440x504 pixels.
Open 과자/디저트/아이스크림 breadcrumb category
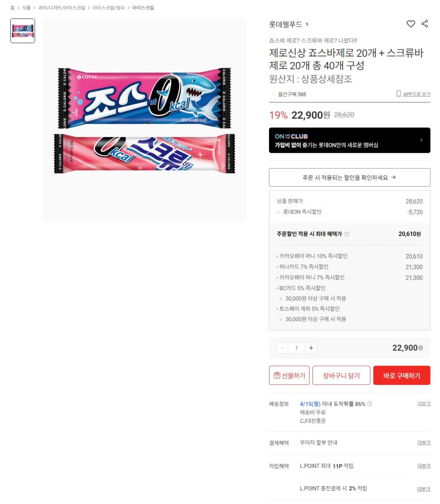62,8
